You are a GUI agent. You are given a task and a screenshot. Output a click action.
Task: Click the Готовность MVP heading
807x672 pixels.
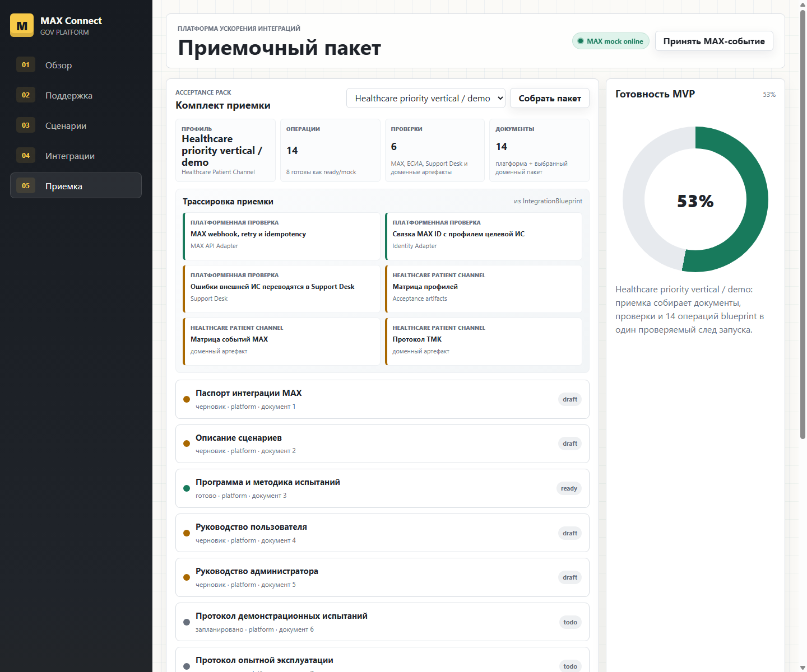coord(655,94)
